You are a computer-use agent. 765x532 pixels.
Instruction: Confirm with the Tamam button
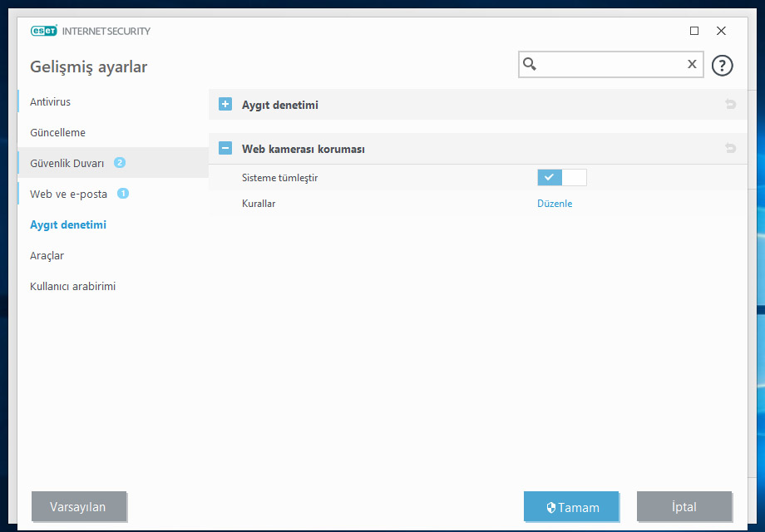571,506
